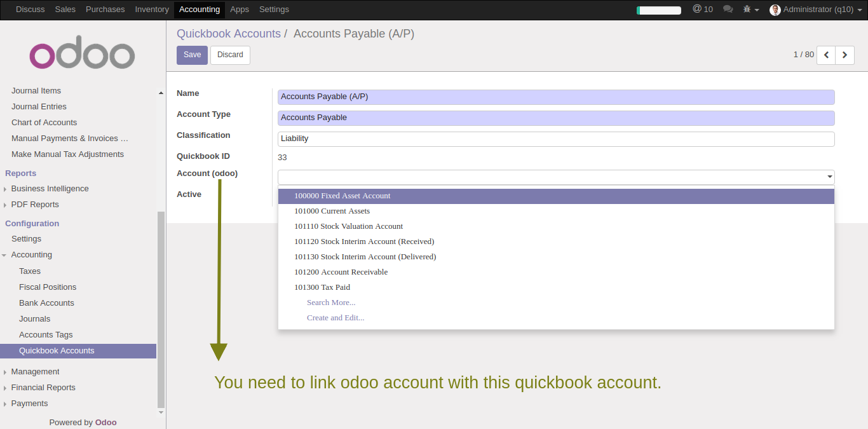Open the Powered by Odoo link

pos(83,423)
